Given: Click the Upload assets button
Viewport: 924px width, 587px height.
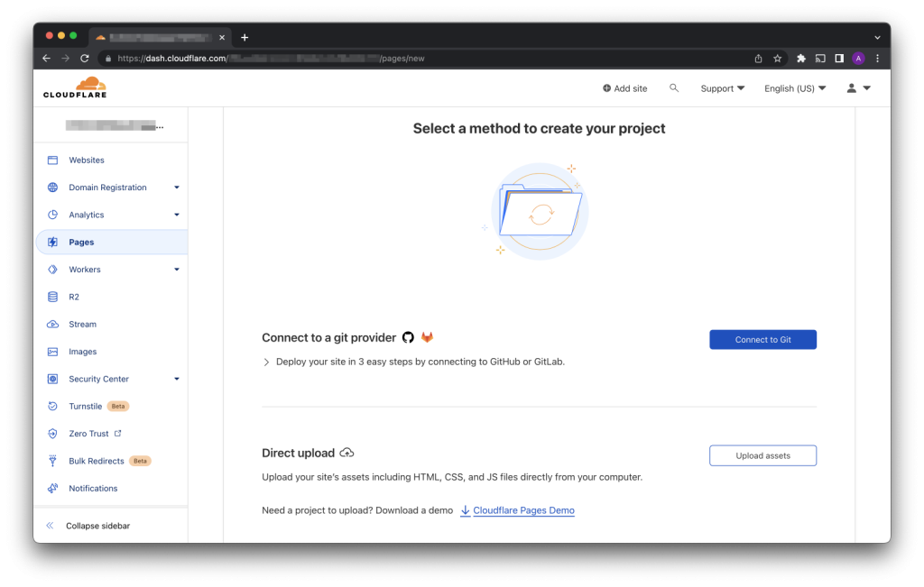Looking at the screenshot, I should point(762,455).
